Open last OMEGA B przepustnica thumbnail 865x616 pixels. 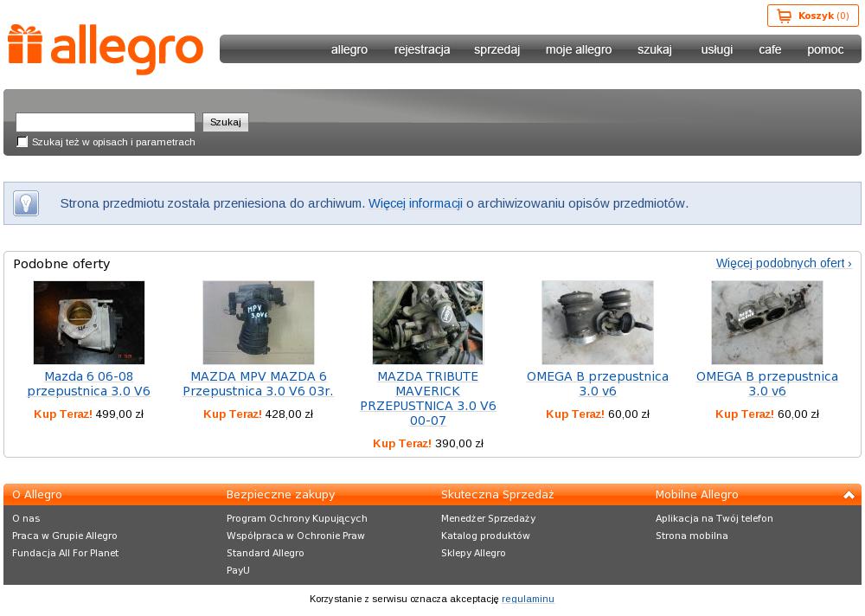(766, 323)
